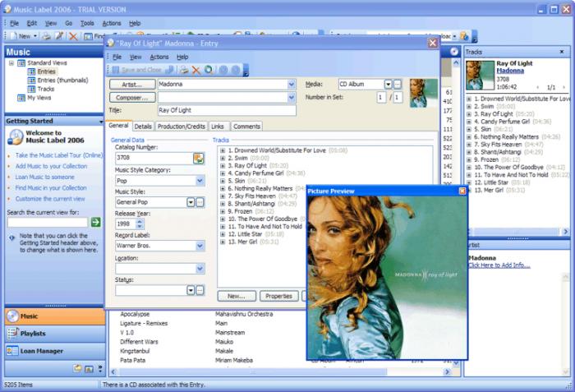Click album thumbnail in Tracks panel
575x392 pixels.
pos(480,76)
